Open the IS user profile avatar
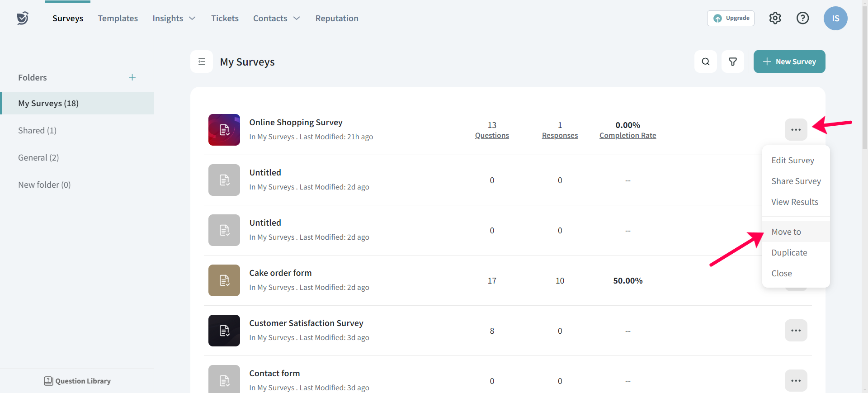Viewport: 868px width, 393px height. point(835,19)
